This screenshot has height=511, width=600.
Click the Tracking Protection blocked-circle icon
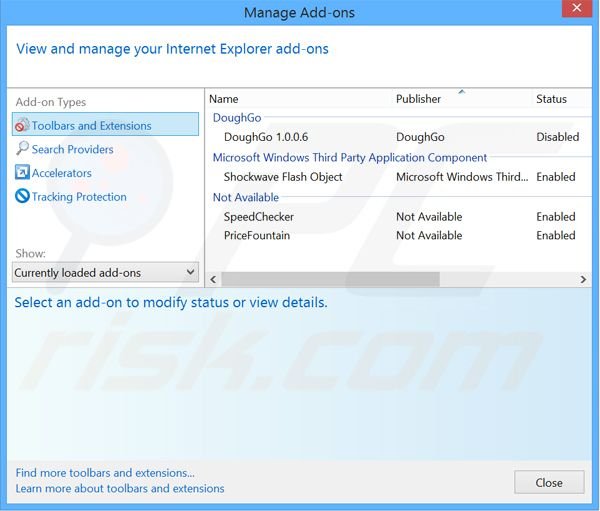[22, 196]
